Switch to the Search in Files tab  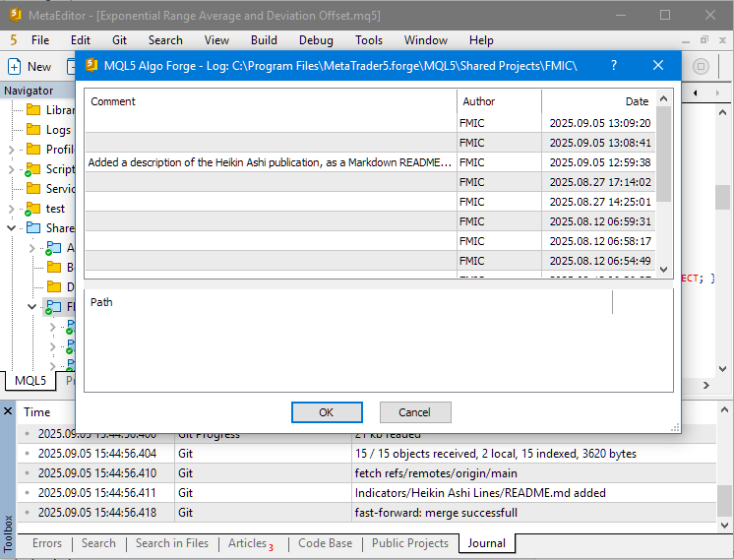(172, 543)
